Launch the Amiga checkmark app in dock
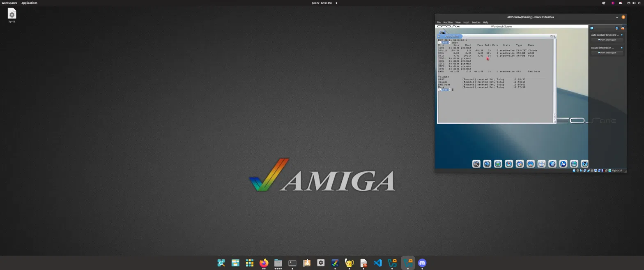 point(335,263)
